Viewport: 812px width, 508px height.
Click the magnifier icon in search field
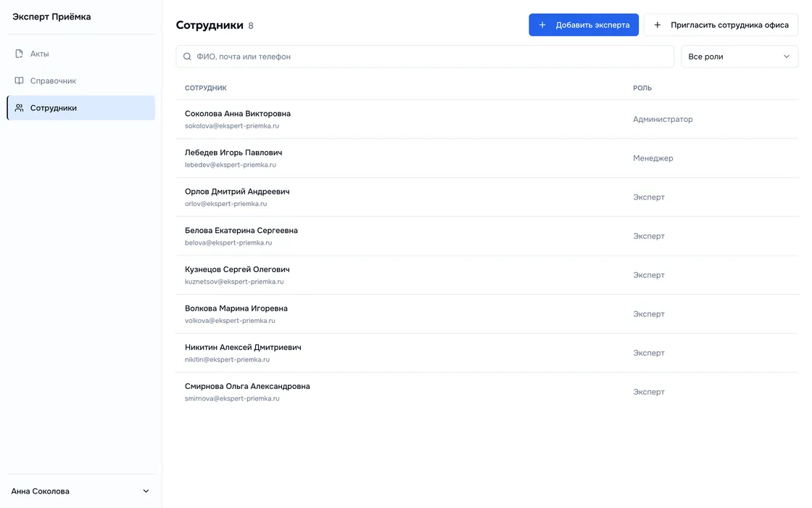188,57
